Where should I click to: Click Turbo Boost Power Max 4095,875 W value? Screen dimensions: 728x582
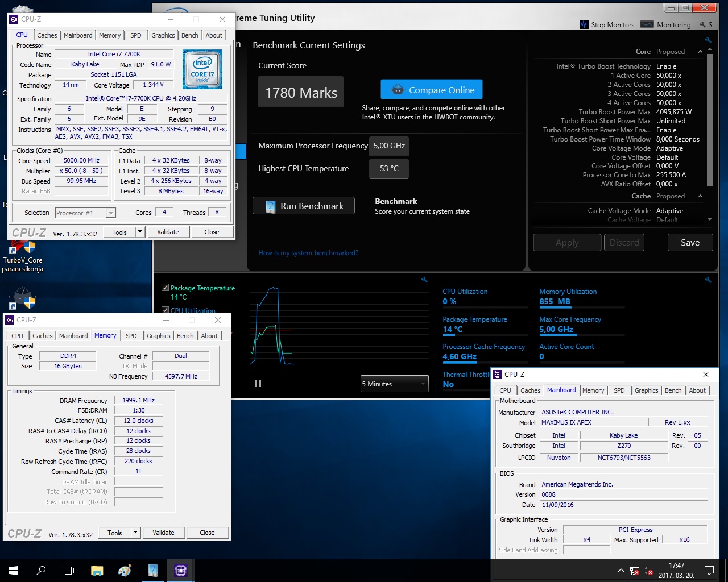[674, 112]
